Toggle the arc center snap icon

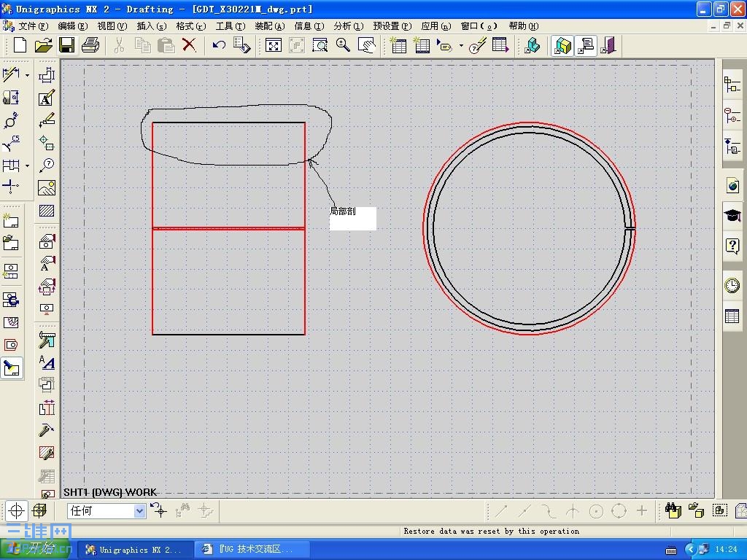pos(596,511)
